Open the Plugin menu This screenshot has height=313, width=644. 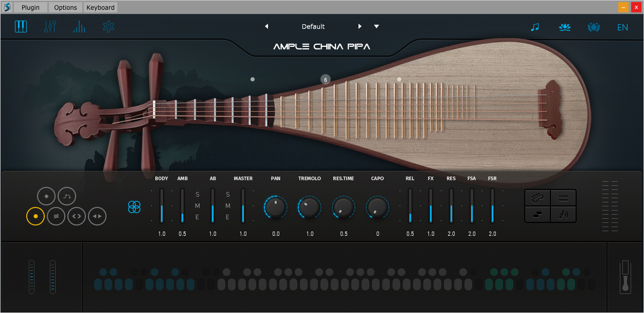coord(30,7)
